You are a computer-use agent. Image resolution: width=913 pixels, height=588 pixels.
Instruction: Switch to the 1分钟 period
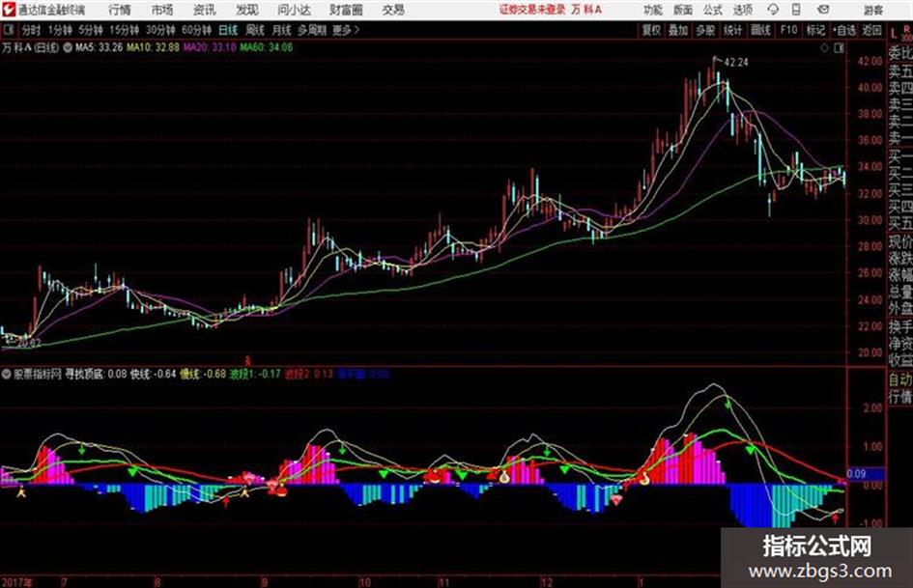[60, 30]
